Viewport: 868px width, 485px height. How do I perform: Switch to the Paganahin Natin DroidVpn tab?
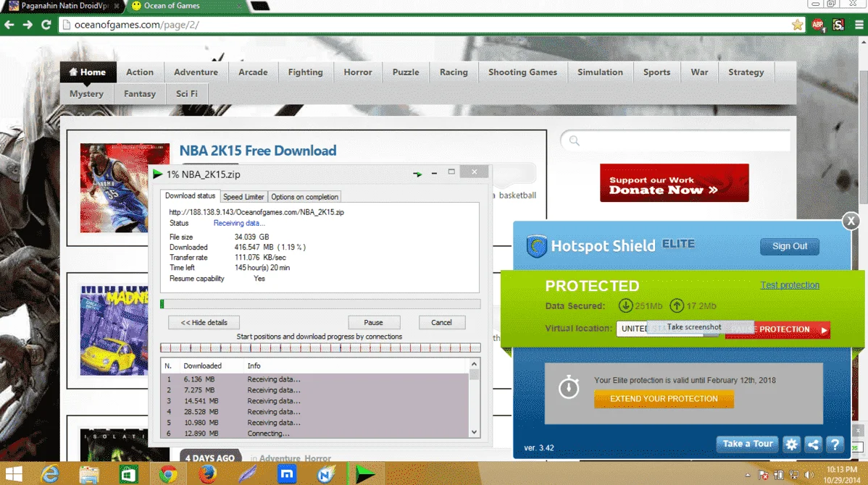coord(64,6)
